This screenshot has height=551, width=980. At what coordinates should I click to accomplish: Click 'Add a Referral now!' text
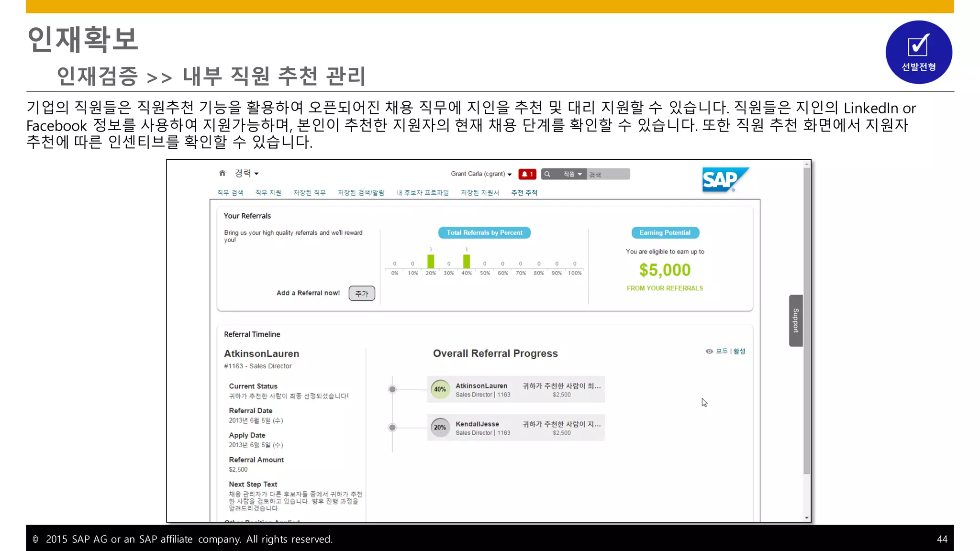click(308, 293)
